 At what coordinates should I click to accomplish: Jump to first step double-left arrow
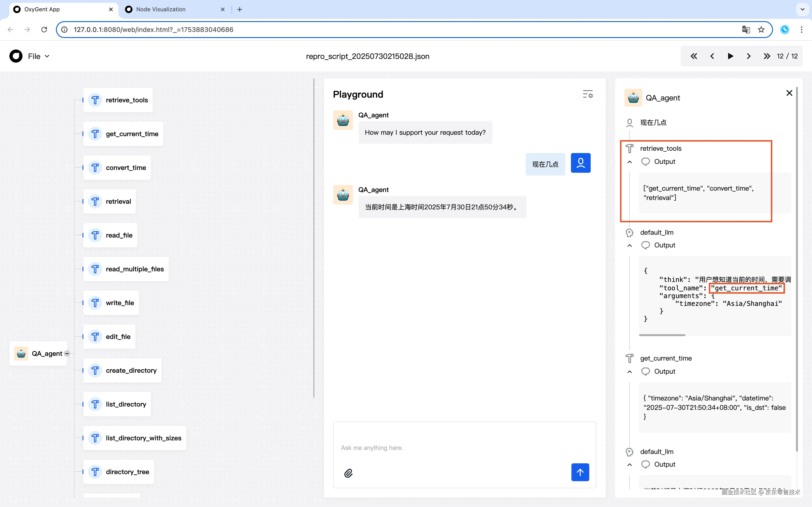coord(694,56)
